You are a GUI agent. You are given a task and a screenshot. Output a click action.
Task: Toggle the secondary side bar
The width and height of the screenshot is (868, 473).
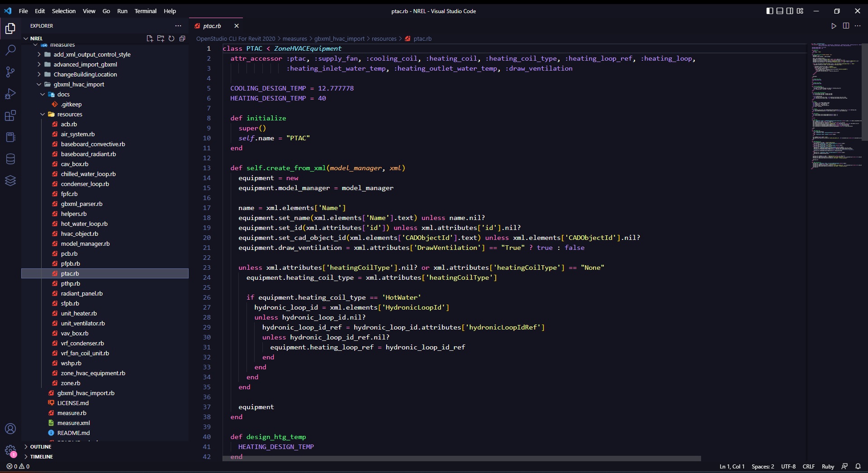pyautogui.click(x=790, y=11)
